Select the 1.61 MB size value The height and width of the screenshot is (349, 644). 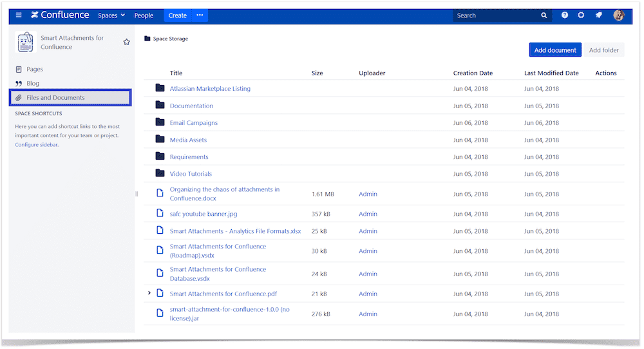[x=323, y=194]
